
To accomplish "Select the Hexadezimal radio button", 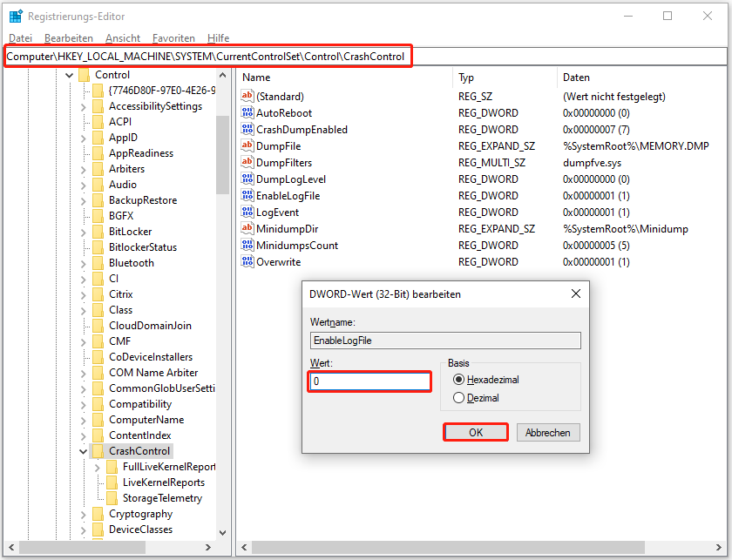I will pyautogui.click(x=459, y=380).
